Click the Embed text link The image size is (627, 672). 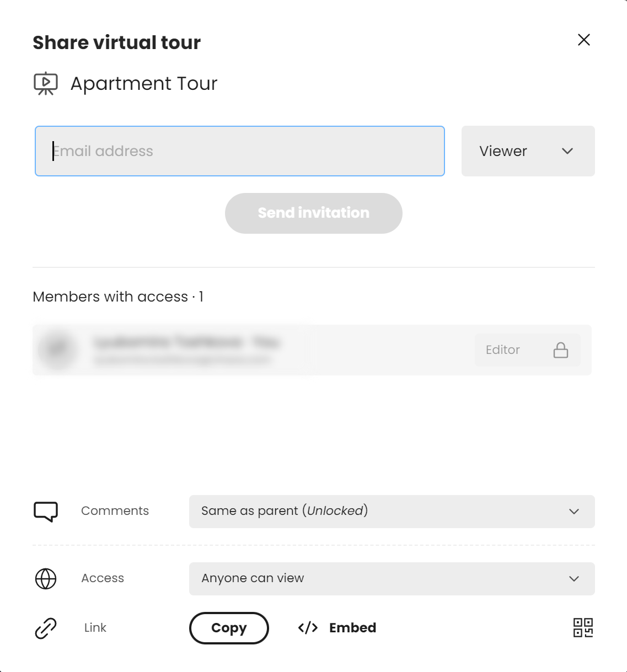coord(353,628)
